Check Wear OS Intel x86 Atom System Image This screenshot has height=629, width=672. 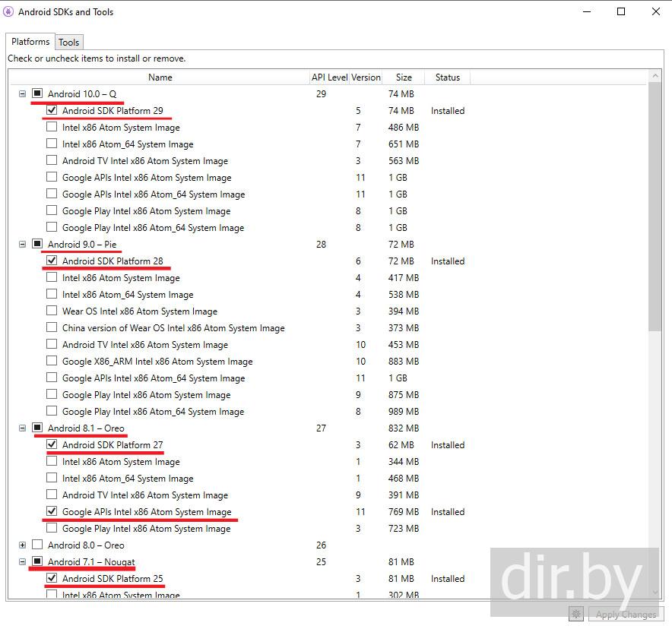[52, 311]
